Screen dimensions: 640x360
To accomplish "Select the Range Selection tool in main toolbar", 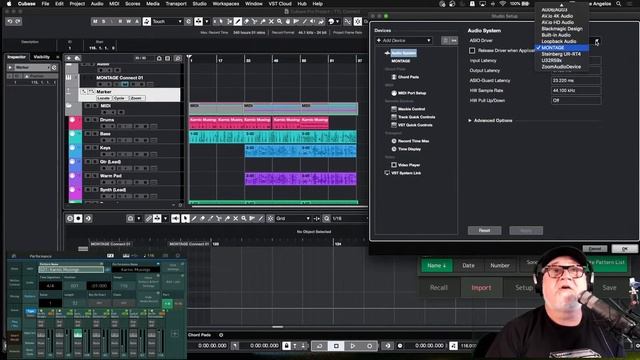I will (x=229, y=21).
